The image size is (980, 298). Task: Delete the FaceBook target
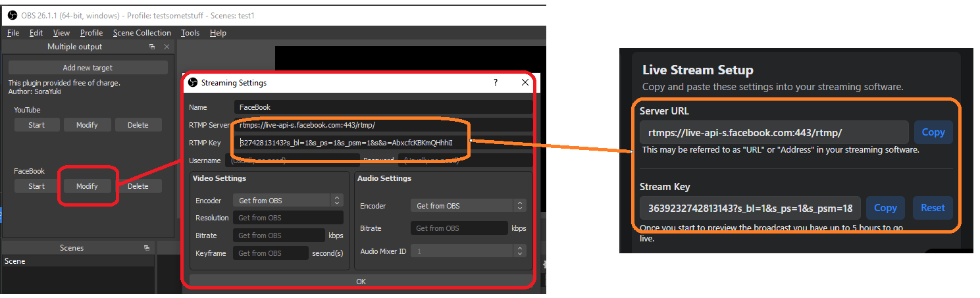tap(138, 186)
